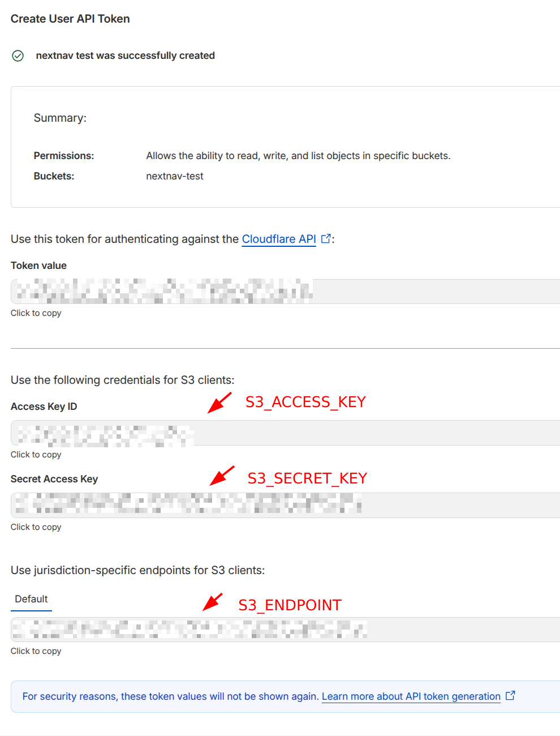The height and width of the screenshot is (736, 560).
Task: Click the red S3_SECRET_KEY annotation label
Action: pos(307,478)
